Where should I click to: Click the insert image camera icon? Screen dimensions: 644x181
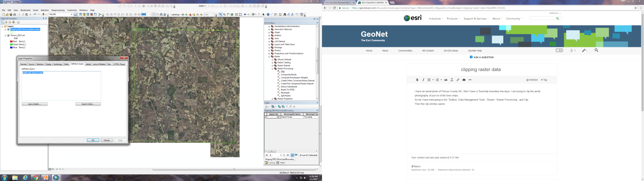464,80
